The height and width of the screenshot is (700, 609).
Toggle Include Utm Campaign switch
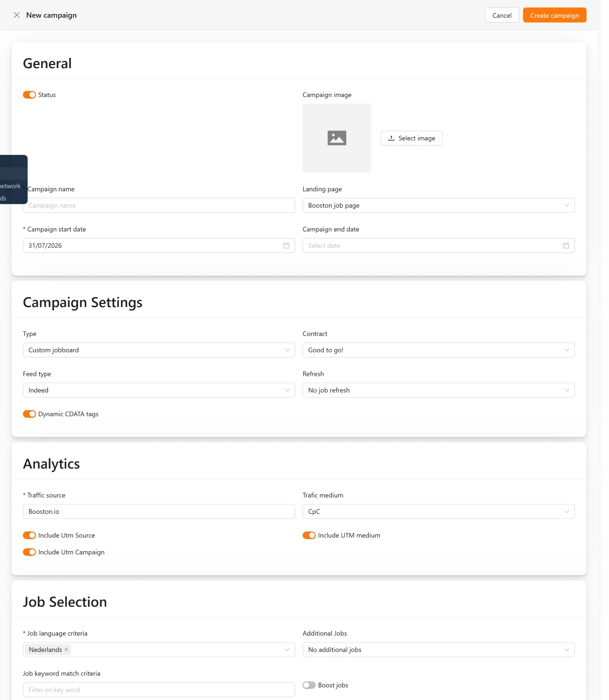(x=29, y=552)
